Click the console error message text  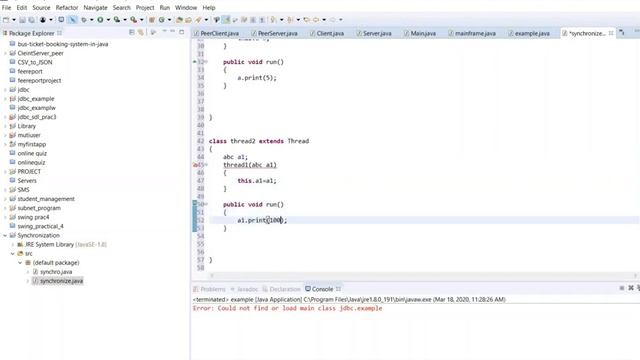(x=287, y=309)
